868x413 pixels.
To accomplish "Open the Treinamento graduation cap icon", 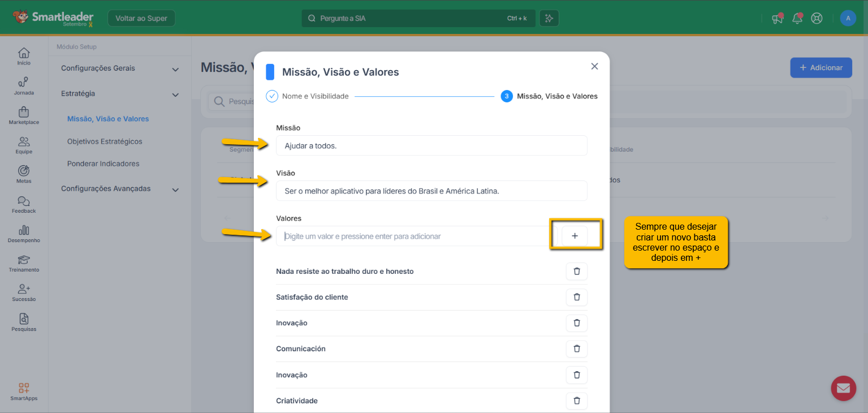I will point(24,263).
